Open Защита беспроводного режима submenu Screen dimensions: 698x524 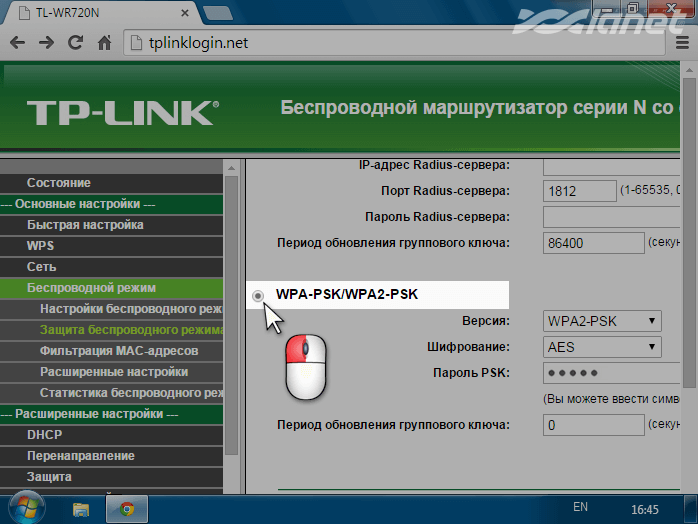point(111,330)
